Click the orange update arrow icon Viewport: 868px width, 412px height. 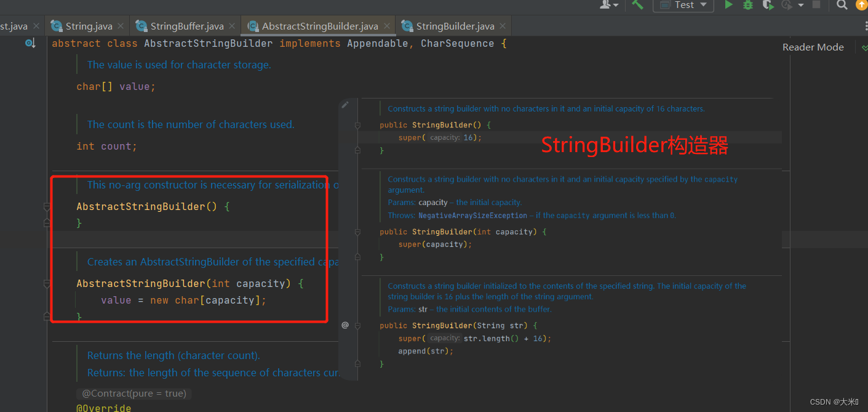tap(861, 5)
